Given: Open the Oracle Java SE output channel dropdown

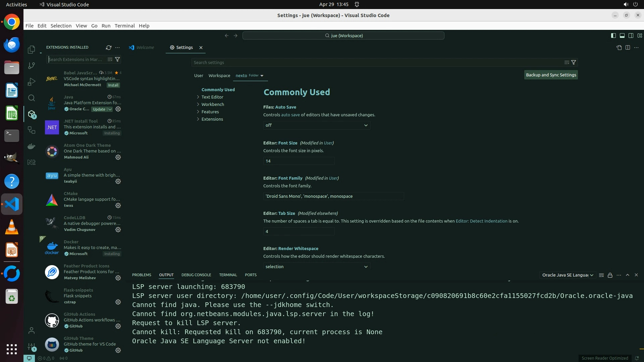Looking at the screenshot, I should tap(568, 275).
